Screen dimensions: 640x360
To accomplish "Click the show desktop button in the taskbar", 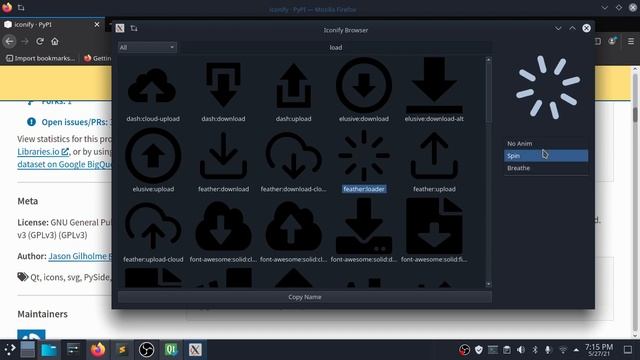I will [x=628, y=350].
